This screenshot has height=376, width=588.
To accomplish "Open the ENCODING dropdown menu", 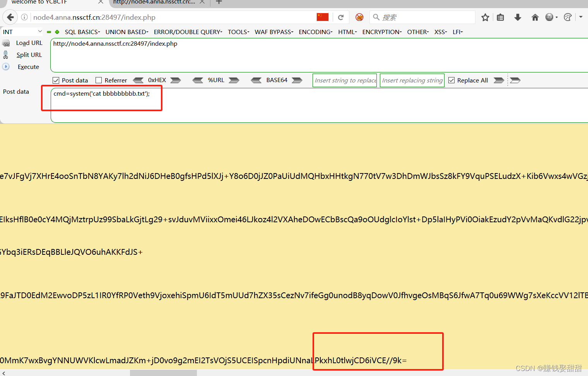I will tap(315, 32).
